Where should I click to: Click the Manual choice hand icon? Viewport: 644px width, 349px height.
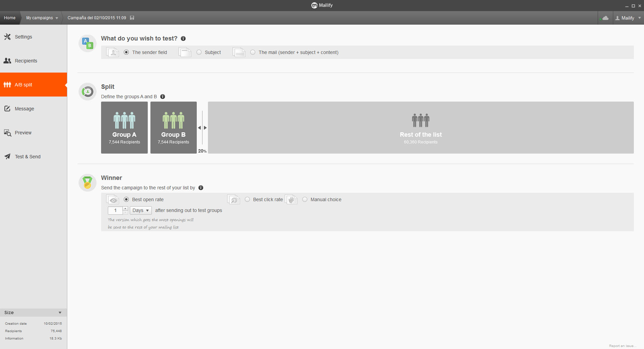click(x=291, y=200)
